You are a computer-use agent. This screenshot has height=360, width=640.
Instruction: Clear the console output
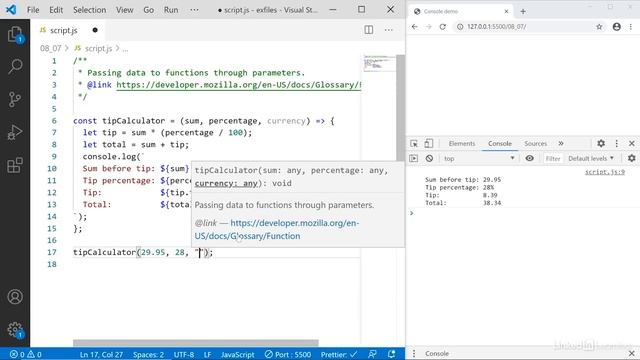(x=429, y=158)
